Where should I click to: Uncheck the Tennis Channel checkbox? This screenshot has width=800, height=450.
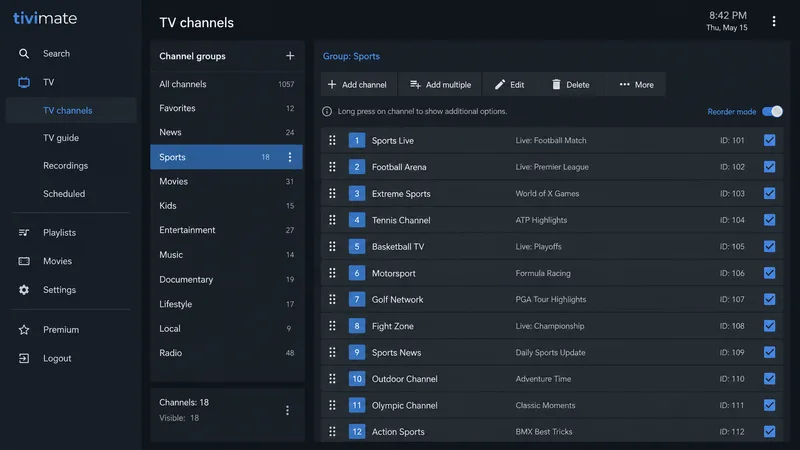(x=769, y=220)
